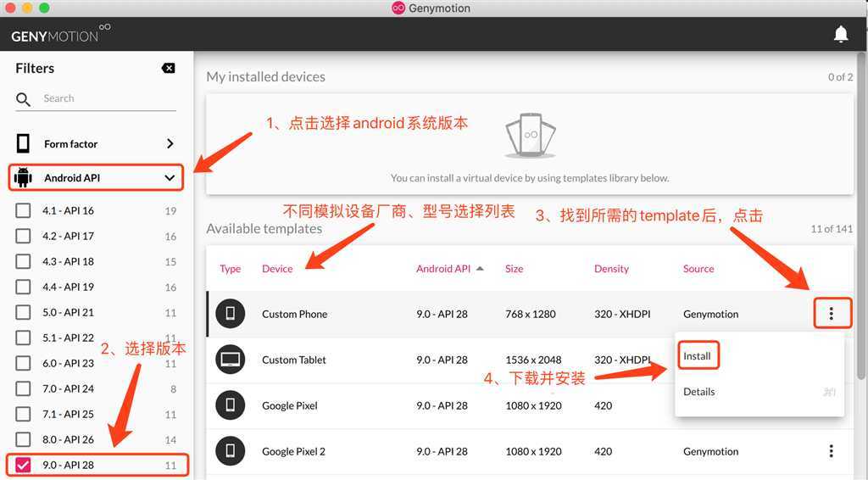Screen dimensions: 868x480
Task: Click the Genymotion title bar icon
Action: click(398, 8)
